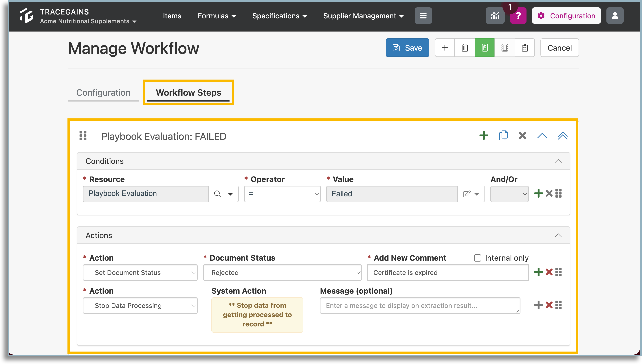Image resolution: width=642 pixels, height=364 pixels.
Task: Open the Resource dropdown caret
Action: pyautogui.click(x=230, y=194)
